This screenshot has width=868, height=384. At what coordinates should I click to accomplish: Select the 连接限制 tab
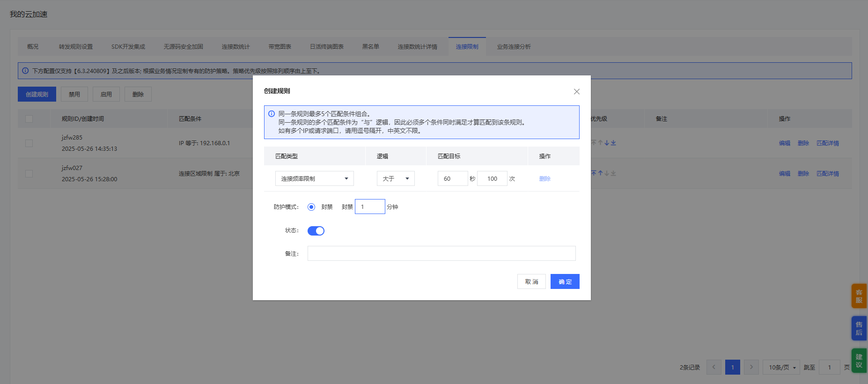467,47
